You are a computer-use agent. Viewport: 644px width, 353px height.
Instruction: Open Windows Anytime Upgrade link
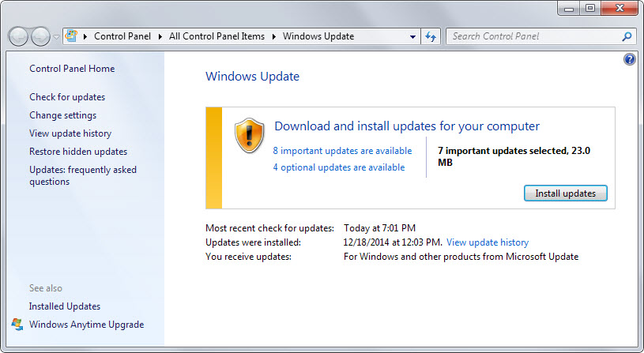pos(86,325)
